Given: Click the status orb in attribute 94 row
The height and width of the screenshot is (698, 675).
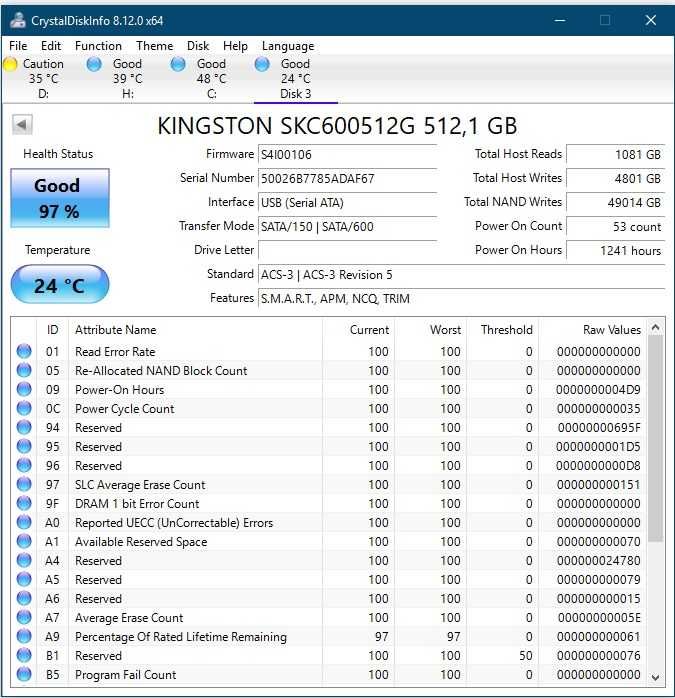Looking at the screenshot, I should point(24,427).
